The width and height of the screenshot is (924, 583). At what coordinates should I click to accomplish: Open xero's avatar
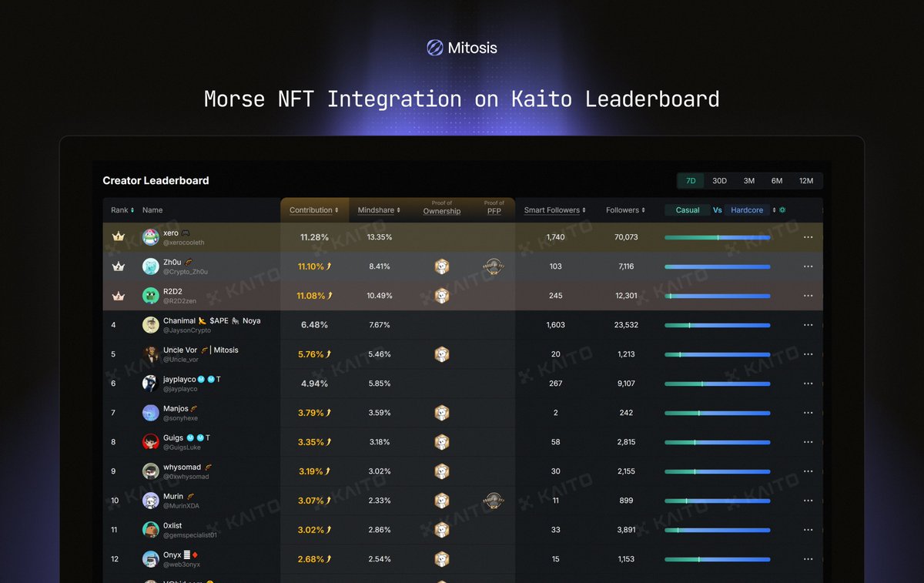pos(151,237)
